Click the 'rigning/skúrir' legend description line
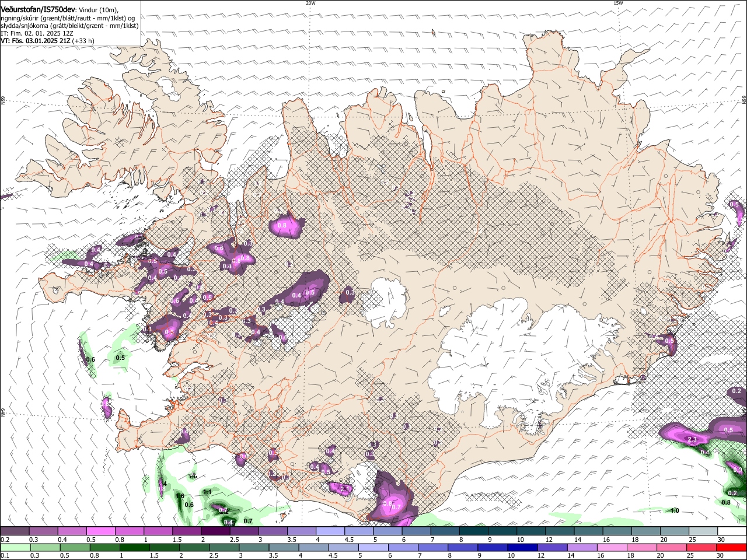747x560 pixels. pyautogui.click(x=68, y=18)
